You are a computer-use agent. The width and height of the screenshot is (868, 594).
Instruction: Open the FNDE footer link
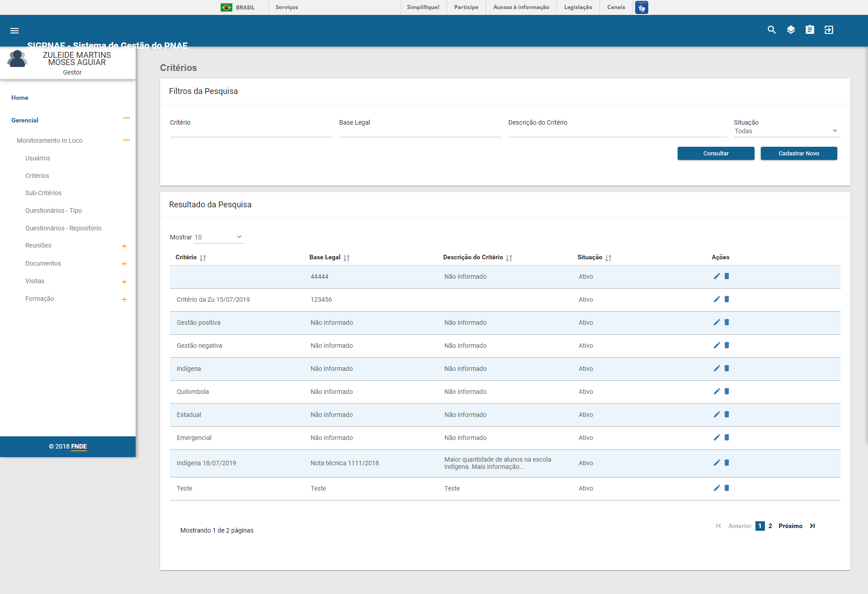[79, 446]
